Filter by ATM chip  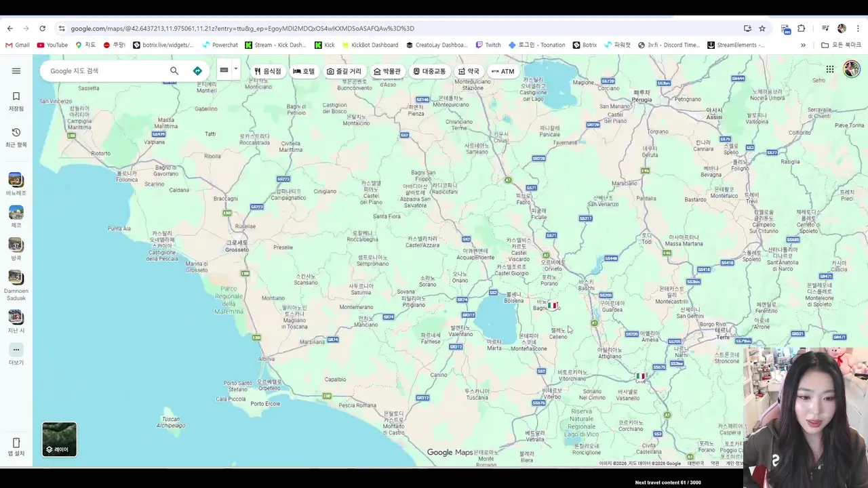(503, 71)
